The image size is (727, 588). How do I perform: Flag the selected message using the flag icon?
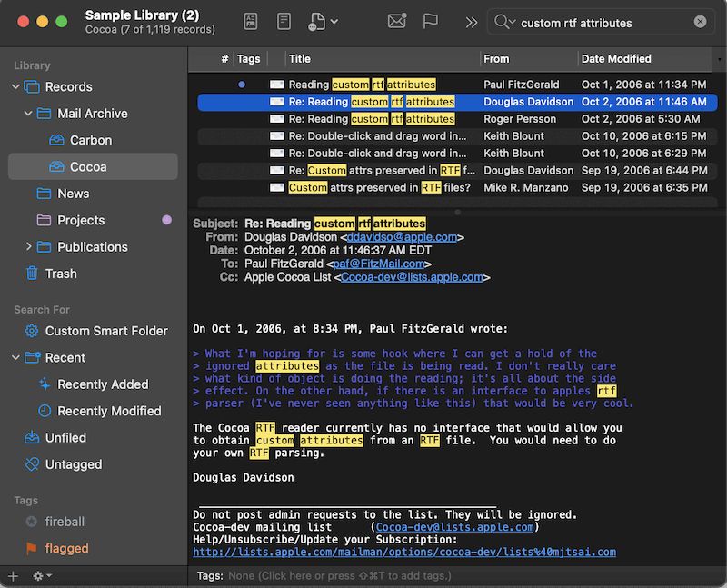click(430, 21)
